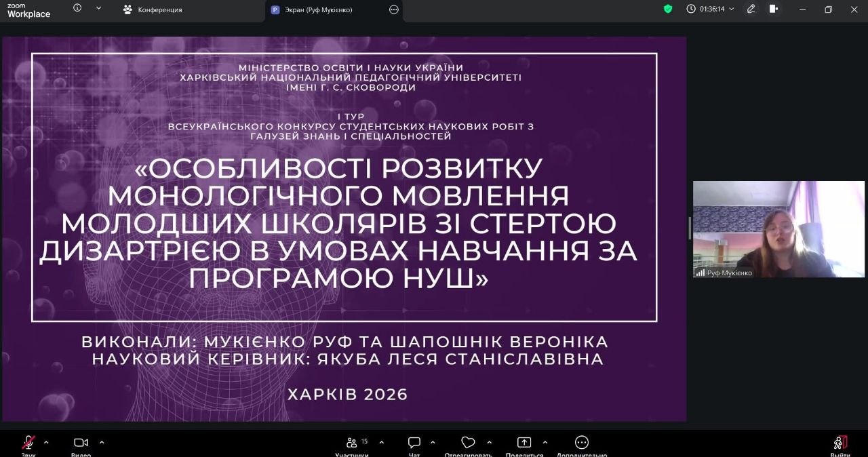
Task: Expand video options arrow next to Видео
Action: click(x=102, y=442)
